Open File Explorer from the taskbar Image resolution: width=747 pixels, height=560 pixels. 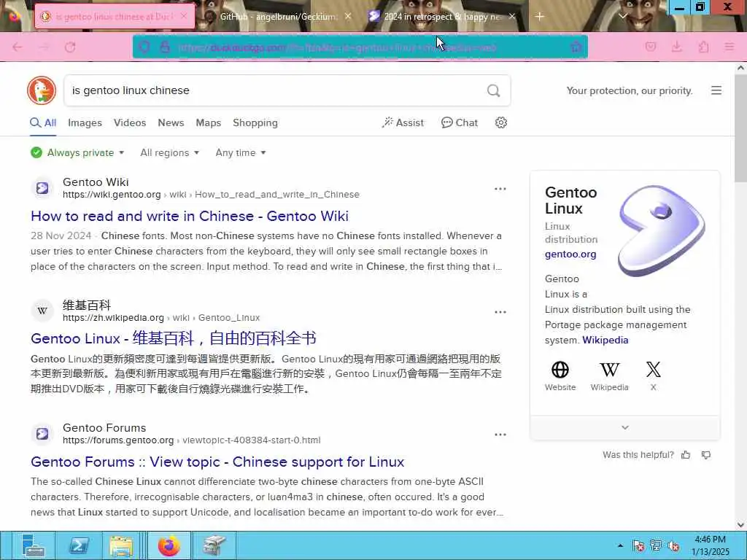[121, 545]
